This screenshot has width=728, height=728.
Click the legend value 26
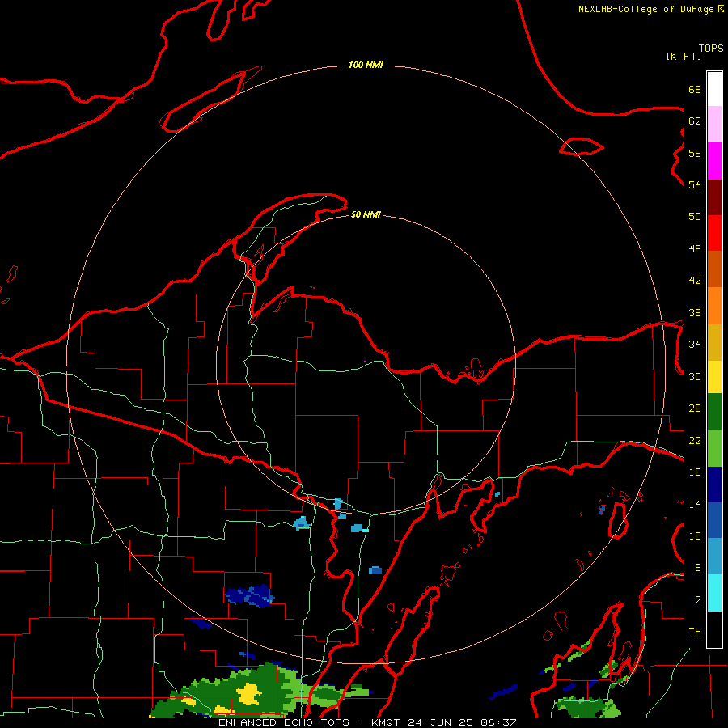[695, 408]
